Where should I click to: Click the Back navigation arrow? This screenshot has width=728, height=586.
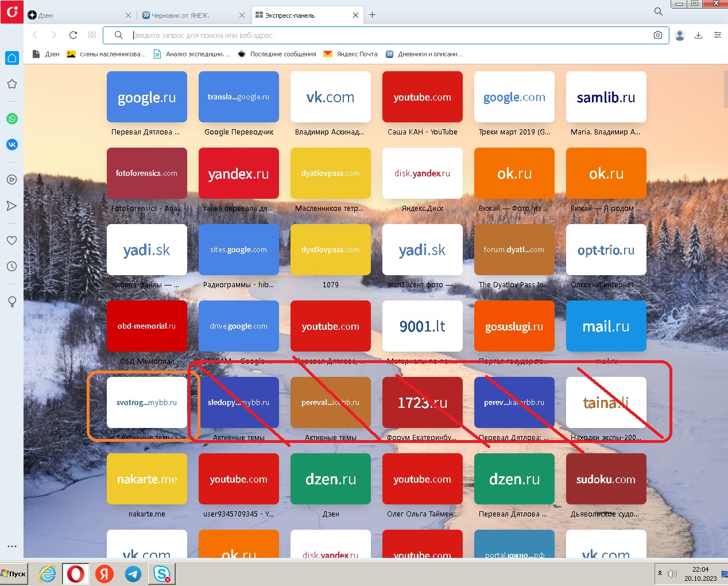tap(35, 35)
